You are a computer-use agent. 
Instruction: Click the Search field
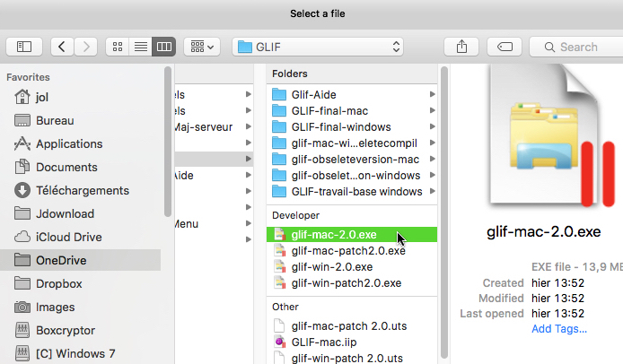pos(579,47)
